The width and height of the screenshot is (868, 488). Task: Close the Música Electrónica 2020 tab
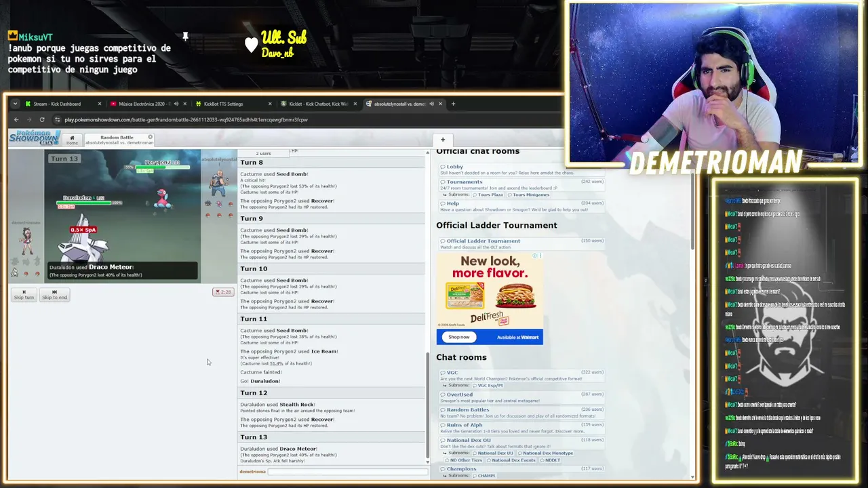(x=184, y=104)
